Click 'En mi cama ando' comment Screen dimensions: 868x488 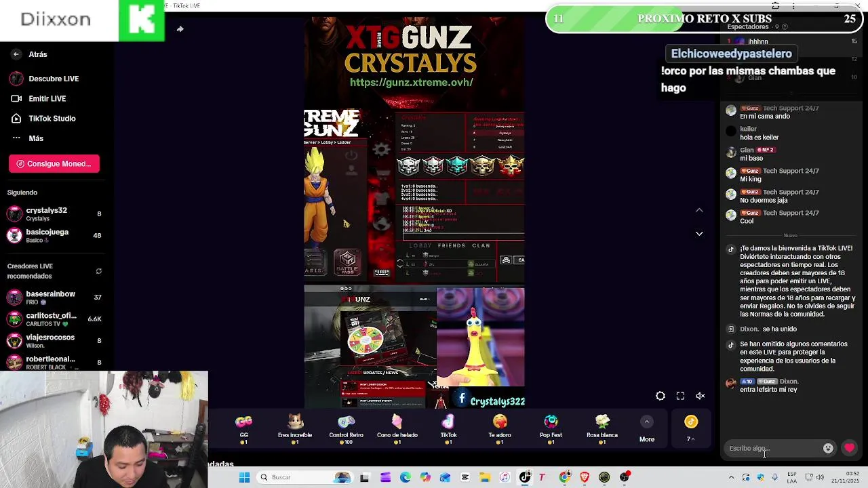click(765, 116)
